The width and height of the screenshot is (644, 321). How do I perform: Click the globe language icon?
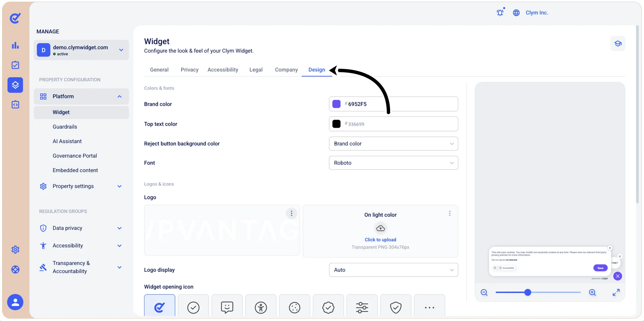(x=516, y=13)
